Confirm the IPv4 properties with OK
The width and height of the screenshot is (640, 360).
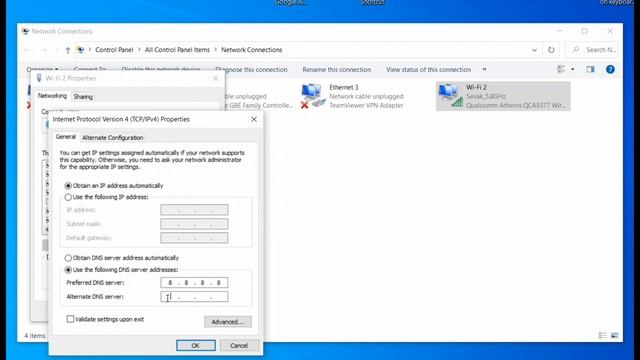point(196,345)
